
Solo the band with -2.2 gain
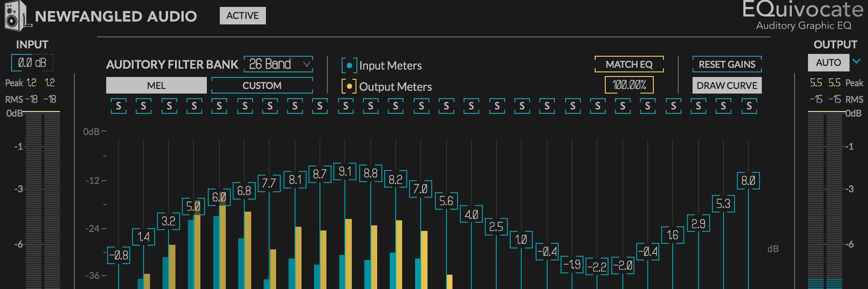pyautogui.click(x=597, y=106)
